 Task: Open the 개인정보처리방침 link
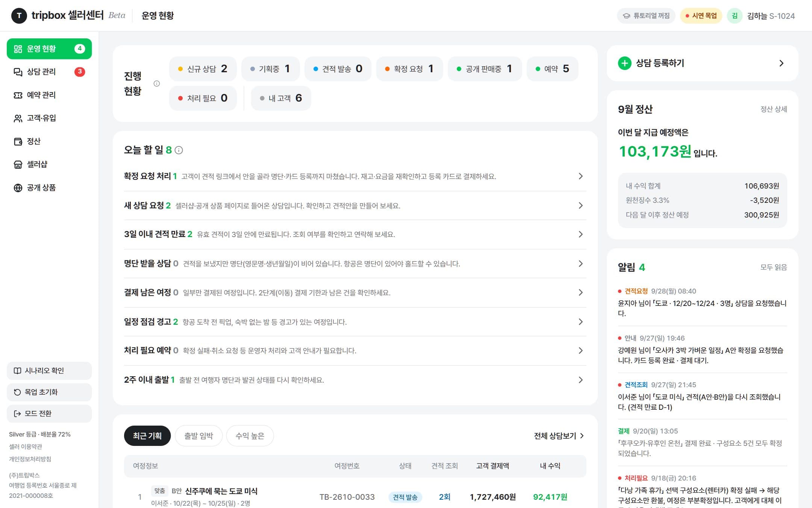[30, 459]
